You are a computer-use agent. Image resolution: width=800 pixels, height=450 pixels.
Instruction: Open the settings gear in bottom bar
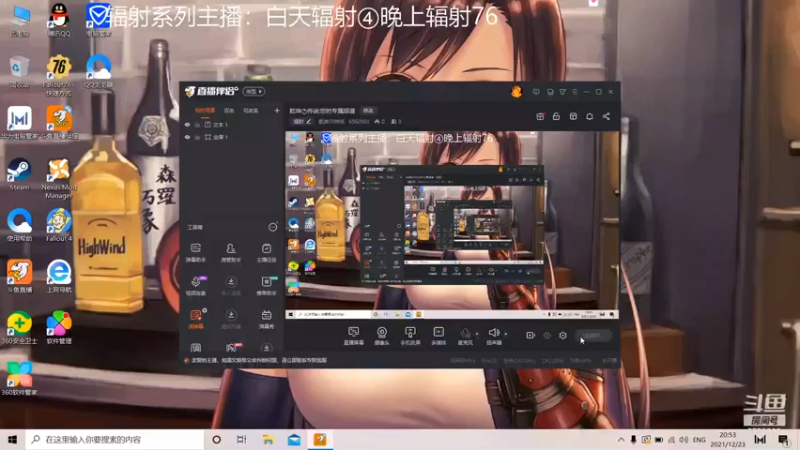(562, 335)
